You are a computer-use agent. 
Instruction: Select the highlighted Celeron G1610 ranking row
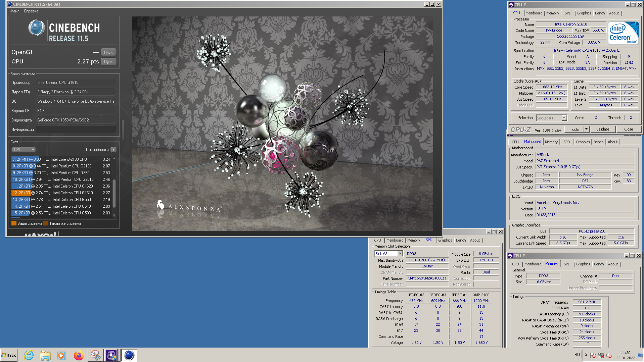click(x=61, y=193)
